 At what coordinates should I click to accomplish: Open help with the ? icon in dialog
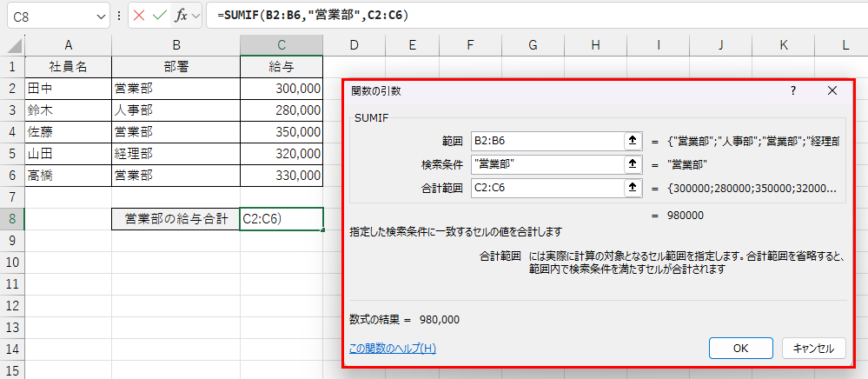(x=793, y=91)
